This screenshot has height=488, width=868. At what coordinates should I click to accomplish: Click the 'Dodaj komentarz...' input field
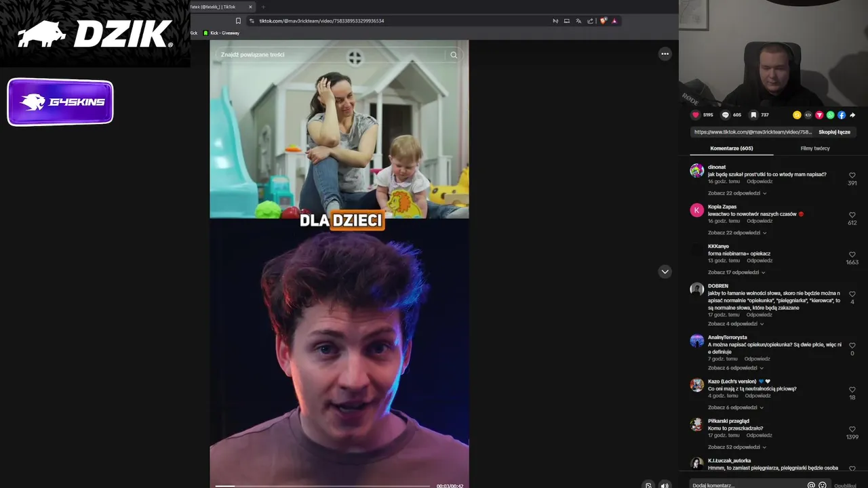tap(747, 485)
